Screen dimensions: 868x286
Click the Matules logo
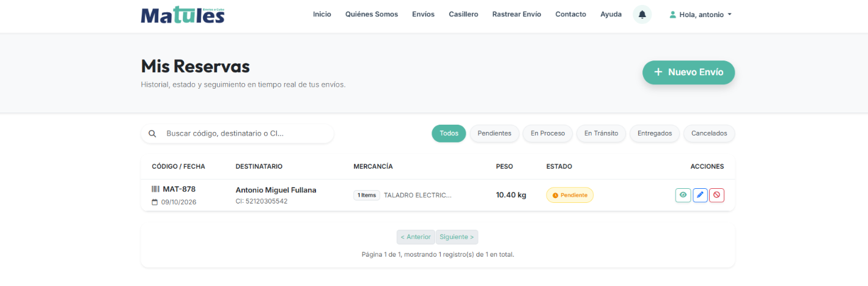click(183, 15)
